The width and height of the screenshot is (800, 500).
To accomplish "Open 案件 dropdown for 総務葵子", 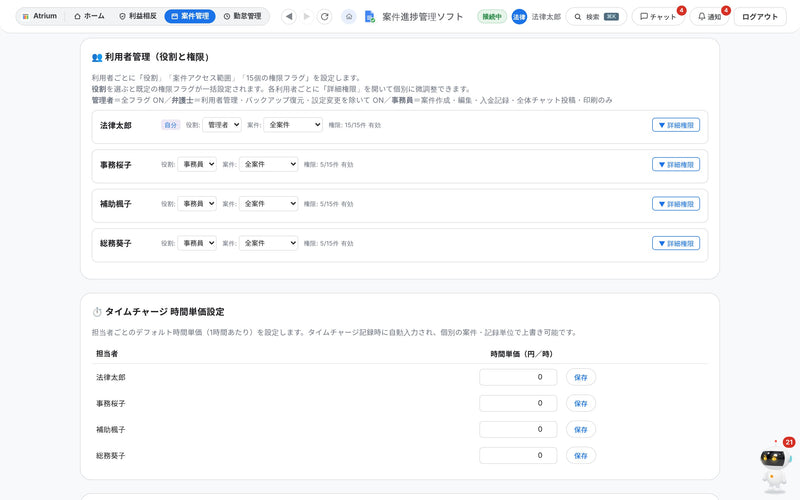I will (268, 243).
